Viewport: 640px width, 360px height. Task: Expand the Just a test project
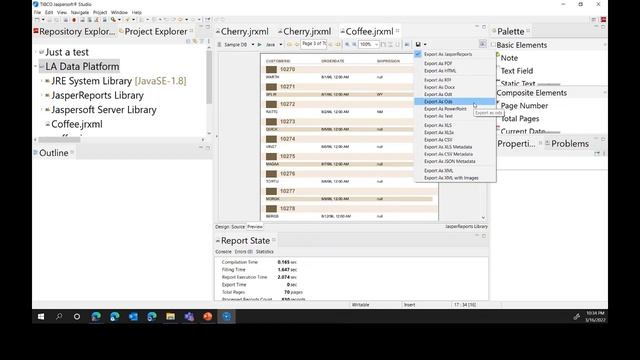pyautogui.click(x=36, y=52)
